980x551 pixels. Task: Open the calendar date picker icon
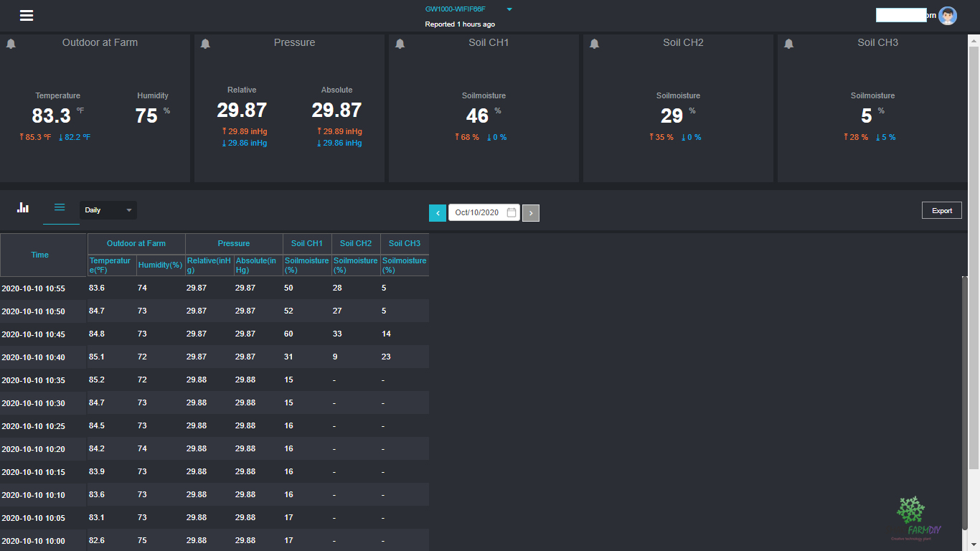pyautogui.click(x=512, y=213)
